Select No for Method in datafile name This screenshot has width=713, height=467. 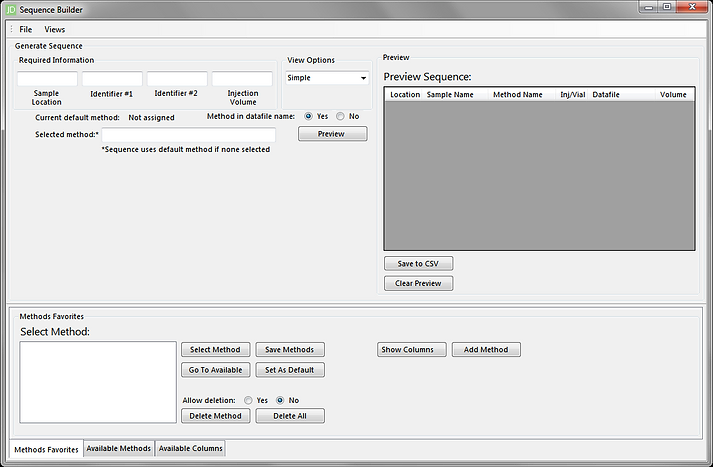pos(340,116)
